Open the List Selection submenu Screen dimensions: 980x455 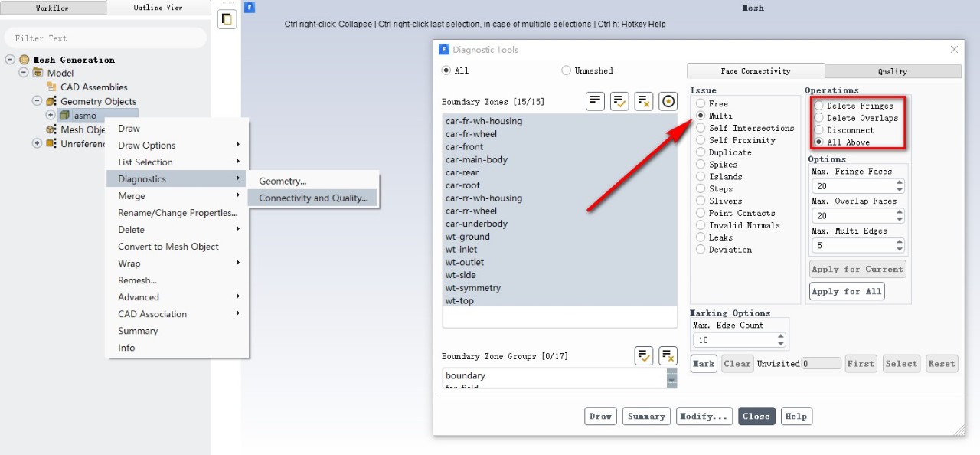click(x=177, y=162)
